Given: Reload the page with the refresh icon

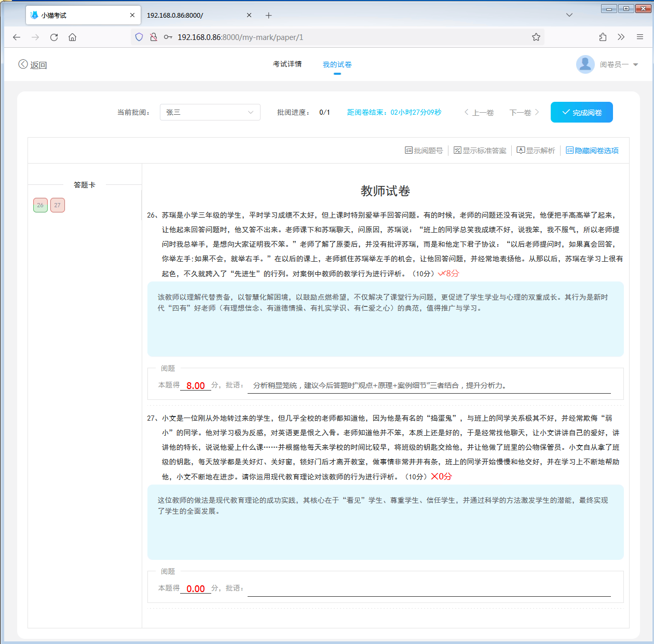Looking at the screenshot, I should click(54, 37).
